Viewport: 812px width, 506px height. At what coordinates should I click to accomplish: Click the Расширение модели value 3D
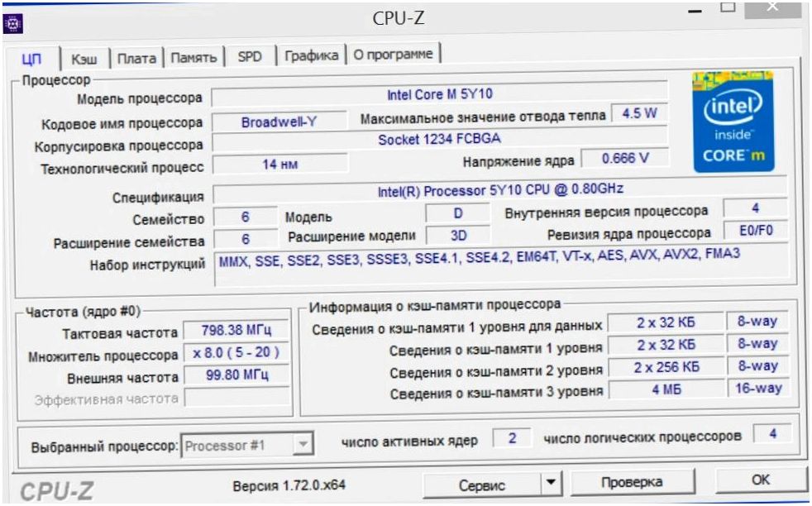pos(458,236)
